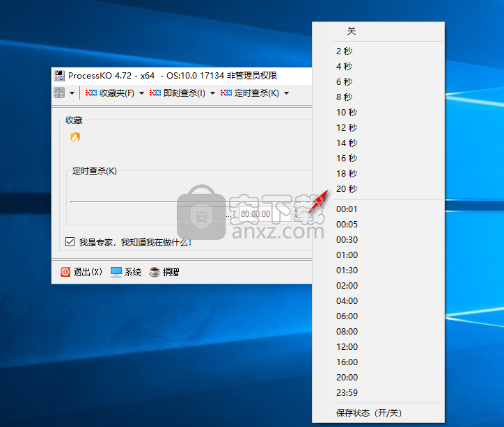Click the ProcessKO title bar app icon
504x427 pixels.
point(59,76)
